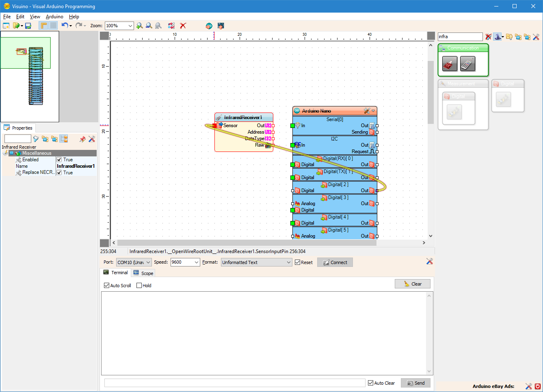Switch to the Scope tab
This screenshot has height=392, width=543.
143,273
